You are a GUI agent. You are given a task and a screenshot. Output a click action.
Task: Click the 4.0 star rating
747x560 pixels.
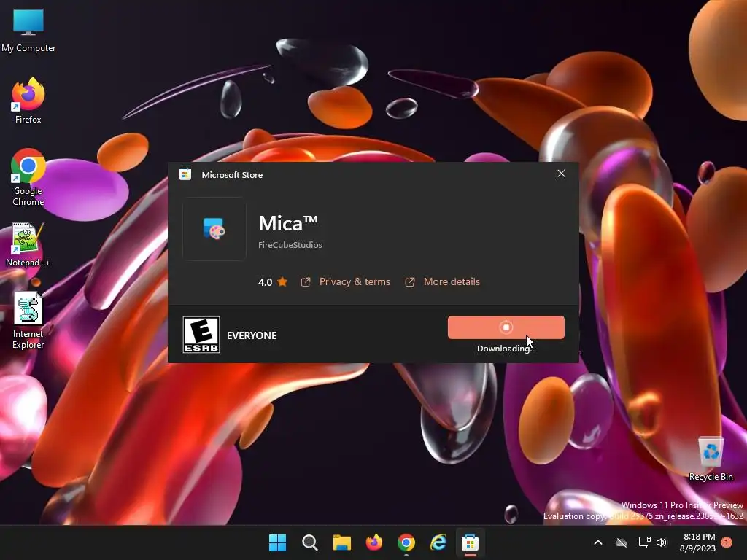[273, 282]
